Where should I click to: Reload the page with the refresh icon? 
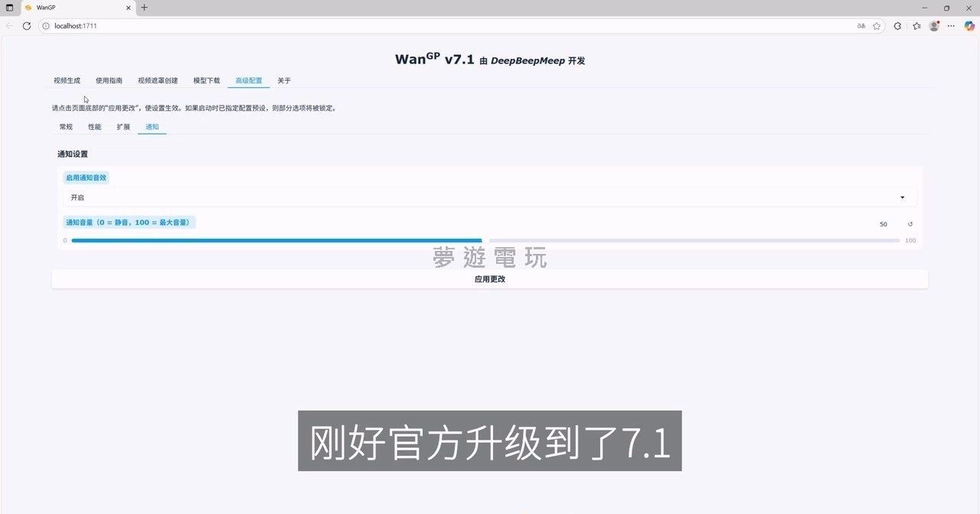pos(27,26)
